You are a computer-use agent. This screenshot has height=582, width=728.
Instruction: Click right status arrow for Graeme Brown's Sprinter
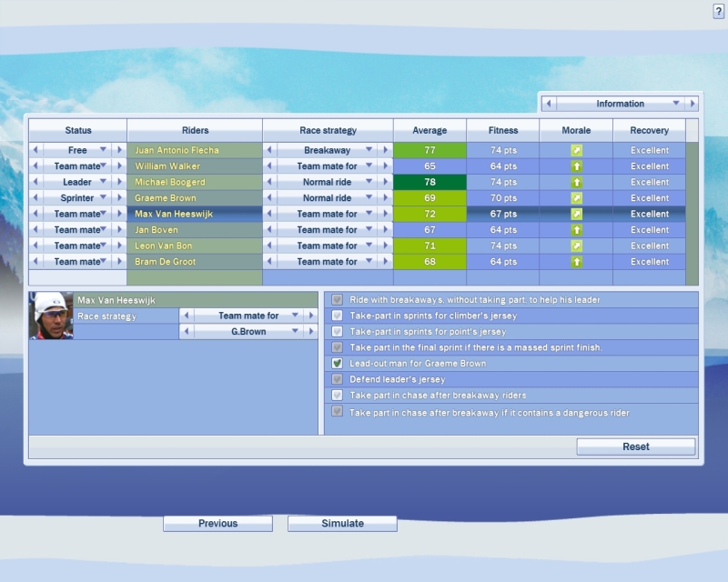(x=118, y=198)
